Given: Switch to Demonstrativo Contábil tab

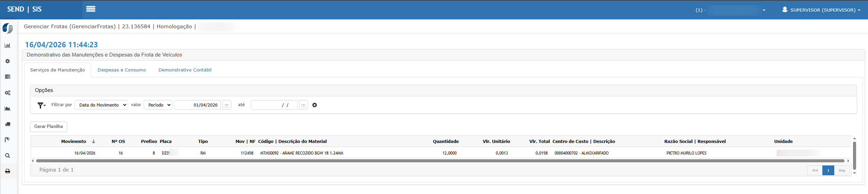Looking at the screenshot, I should click(185, 70).
